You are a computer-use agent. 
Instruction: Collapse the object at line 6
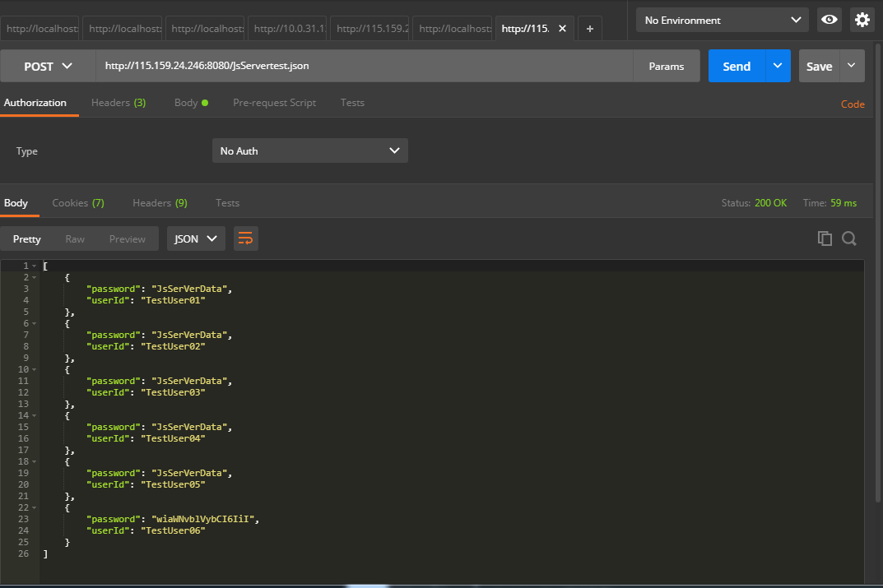pos(35,323)
